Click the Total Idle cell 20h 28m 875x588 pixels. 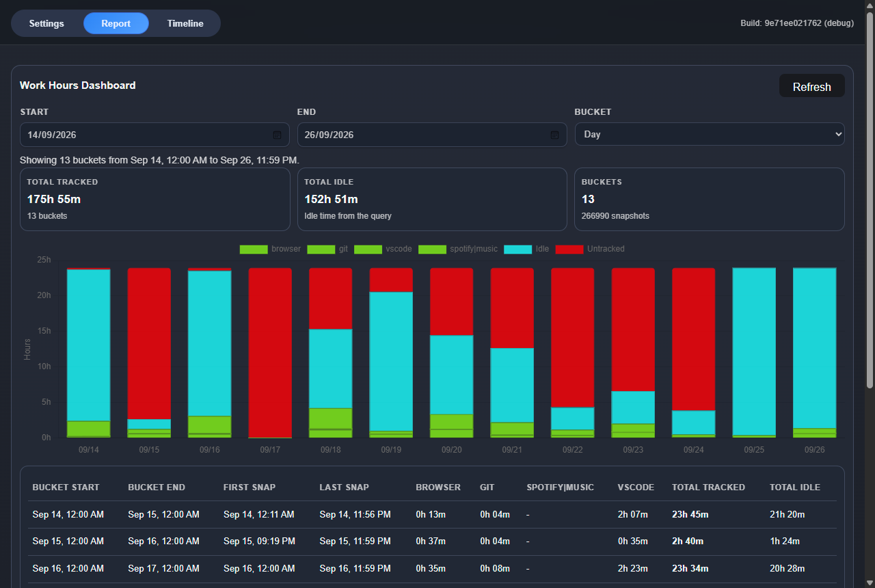(787, 569)
